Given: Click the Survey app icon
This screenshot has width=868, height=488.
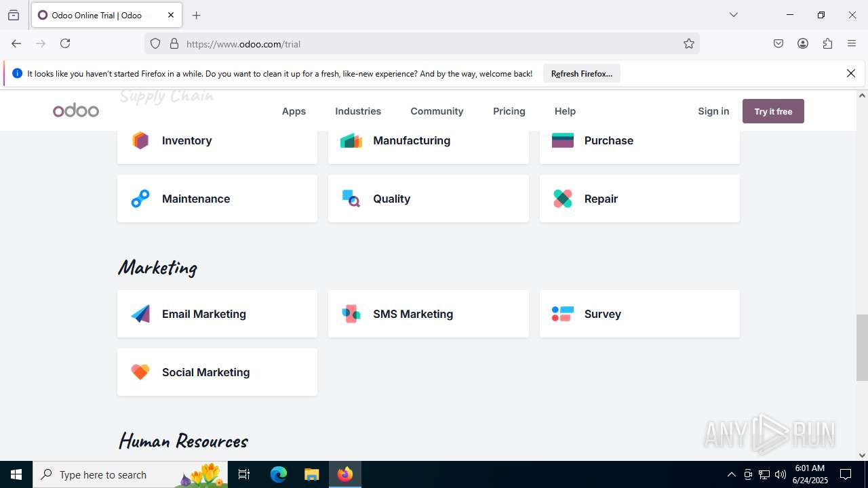Looking at the screenshot, I should pyautogui.click(x=563, y=314).
